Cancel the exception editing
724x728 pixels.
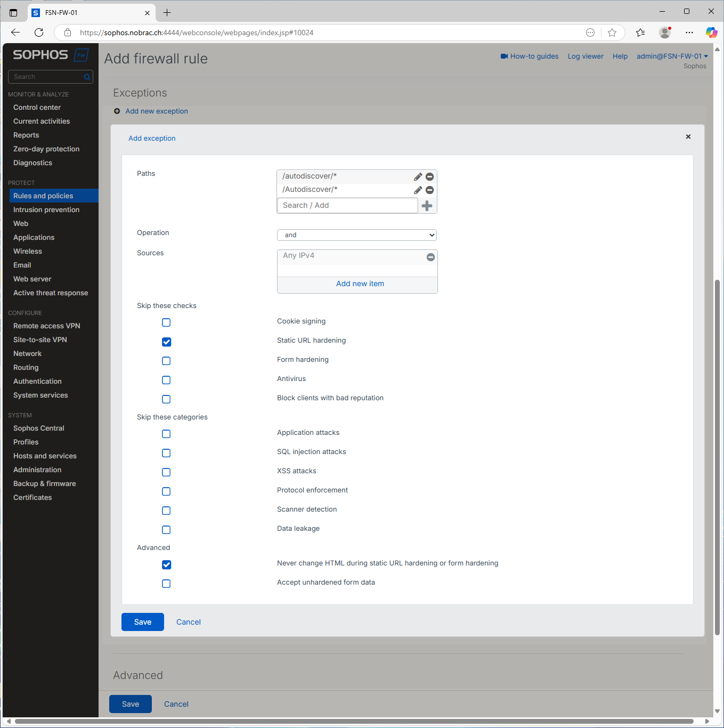[x=189, y=622]
